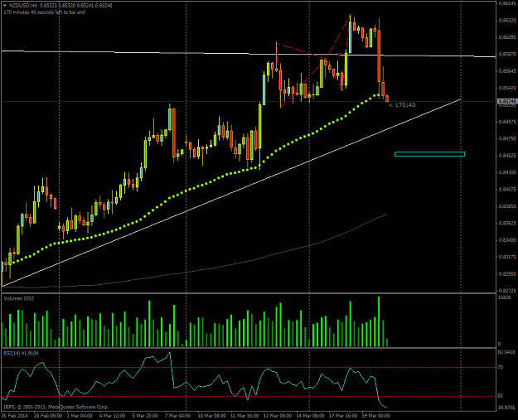
Task: Click the 0.84075 price axis label
Action: (507, 189)
